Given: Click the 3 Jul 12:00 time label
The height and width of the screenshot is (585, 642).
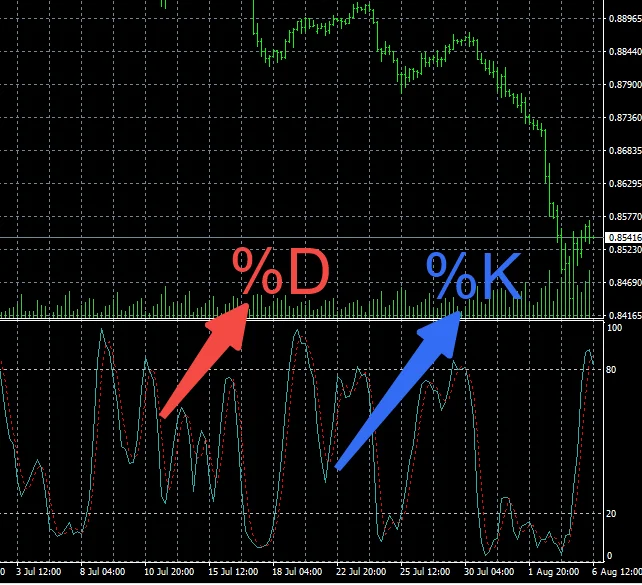Looking at the screenshot, I should pyautogui.click(x=38, y=571).
